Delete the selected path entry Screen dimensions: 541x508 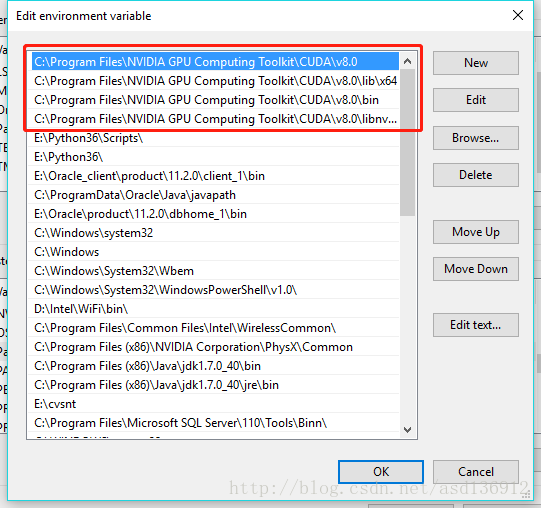coord(476,175)
